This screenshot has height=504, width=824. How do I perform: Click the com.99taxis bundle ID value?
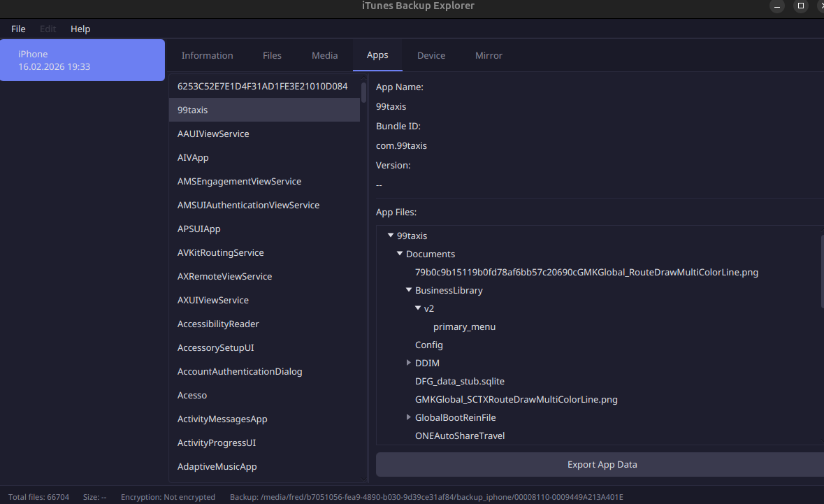(401, 145)
